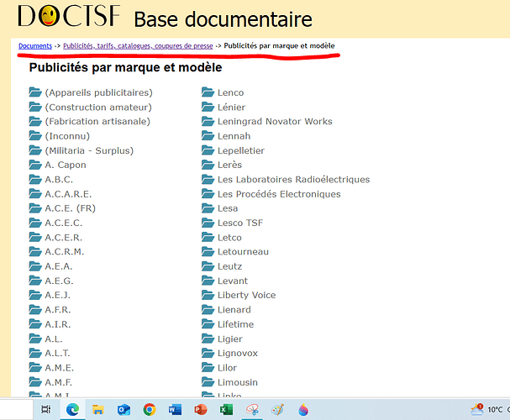This screenshot has width=510, height=420.
Task: Open folder icon next to A.C.A.R.E.
Action: coord(35,194)
